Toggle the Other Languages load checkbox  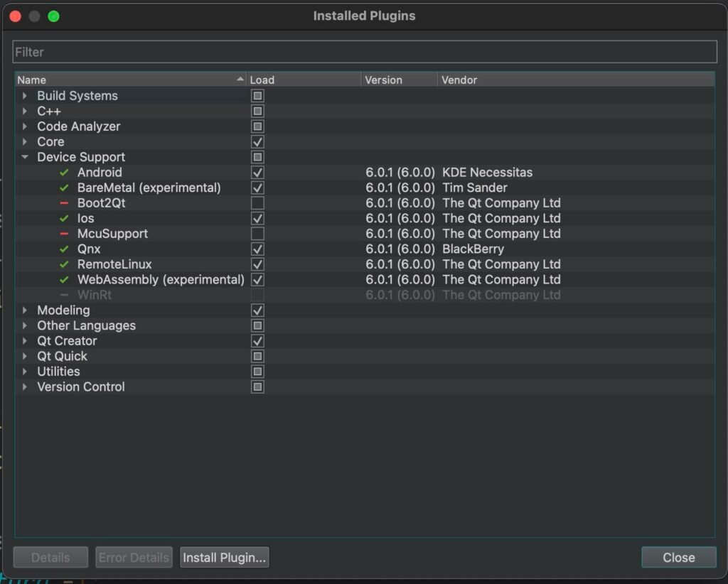coord(257,325)
